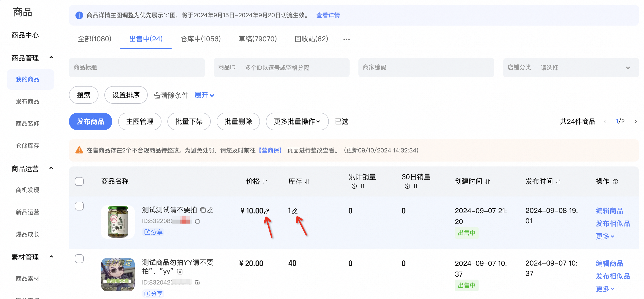Focus the 商品ID input field
Screen dimensions: 644x299
281,68
